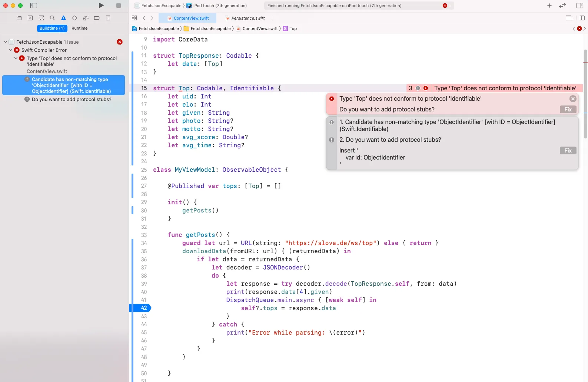Screen dimensions: 588x382
Task: Jump to the previous issue
Action: 574,29
